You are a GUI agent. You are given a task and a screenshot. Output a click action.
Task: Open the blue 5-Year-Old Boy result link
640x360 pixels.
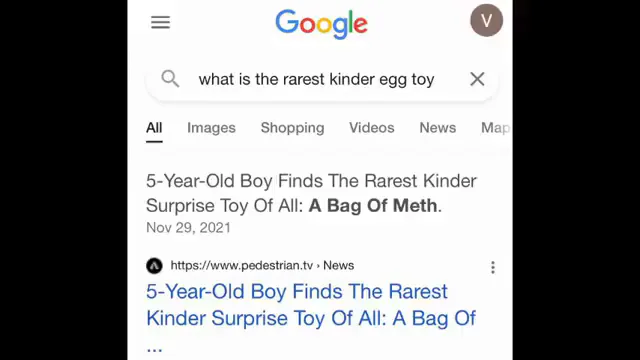coord(311,317)
